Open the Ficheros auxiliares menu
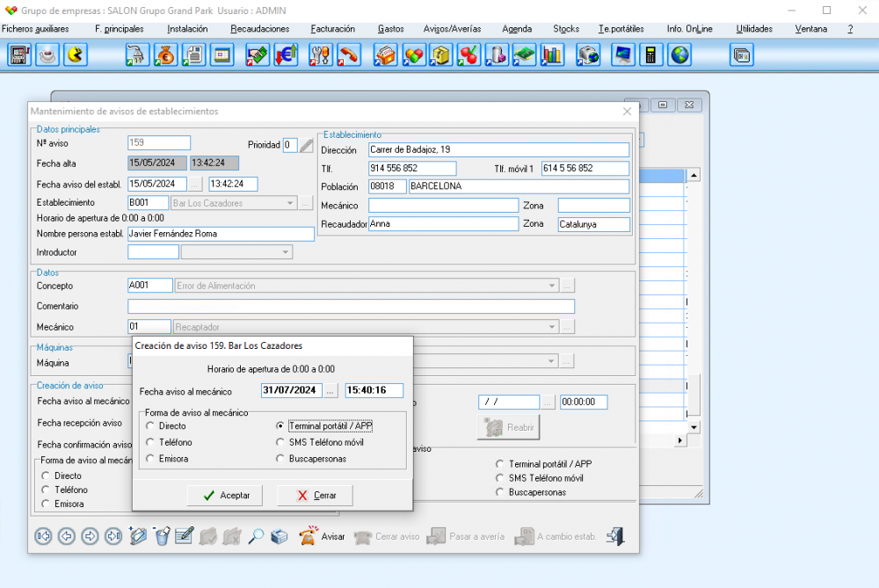The height and width of the screenshot is (588, 879). [35, 29]
